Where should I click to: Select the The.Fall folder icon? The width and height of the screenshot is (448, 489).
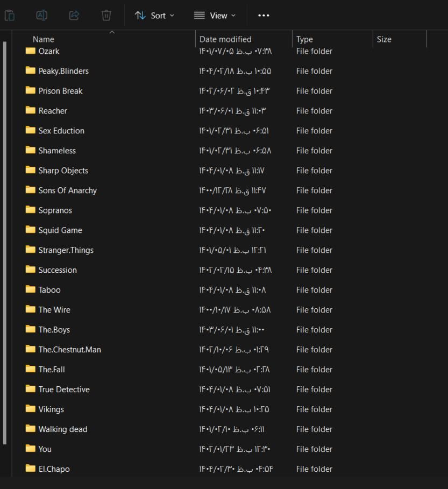pos(30,369)
